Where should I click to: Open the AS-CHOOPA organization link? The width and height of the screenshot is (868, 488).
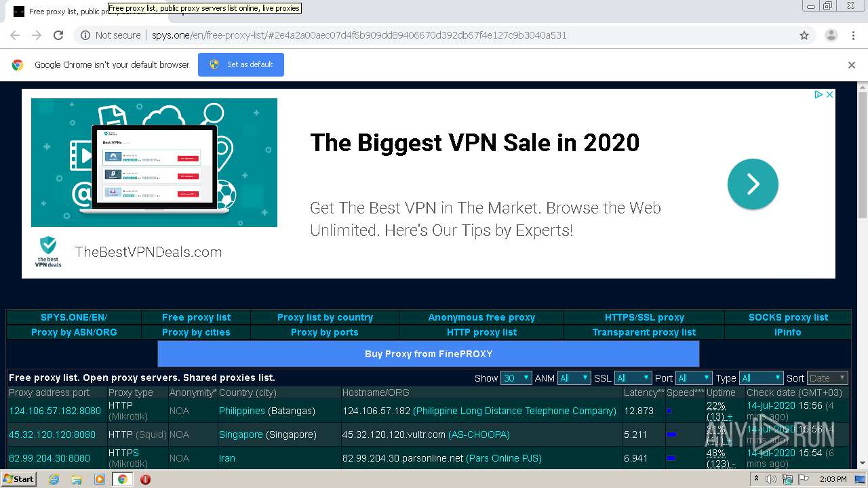coord(479,434)
